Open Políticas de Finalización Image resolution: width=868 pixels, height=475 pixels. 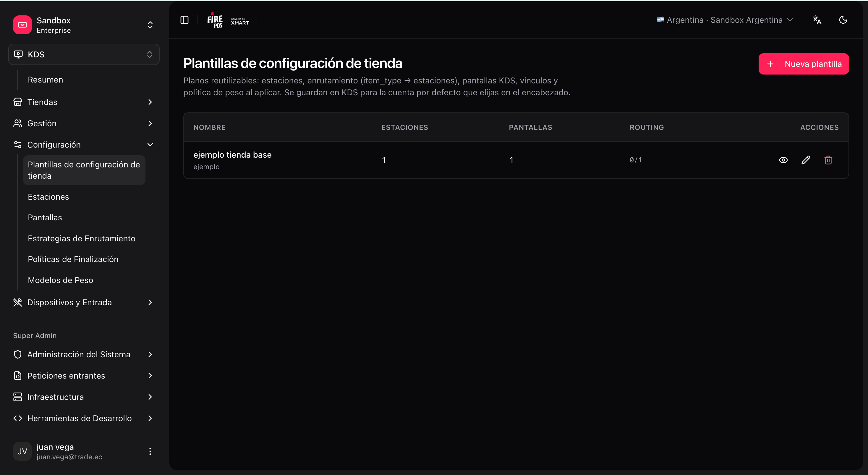73,259
